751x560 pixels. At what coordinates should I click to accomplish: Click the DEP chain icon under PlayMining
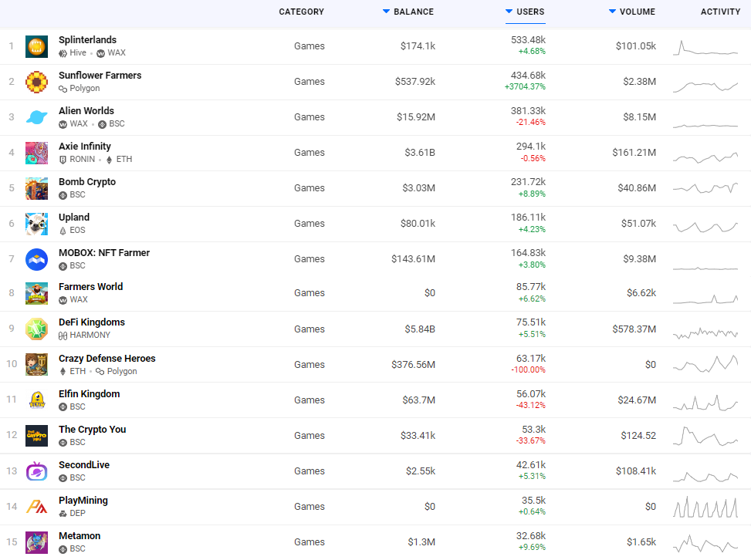[63, 514]
